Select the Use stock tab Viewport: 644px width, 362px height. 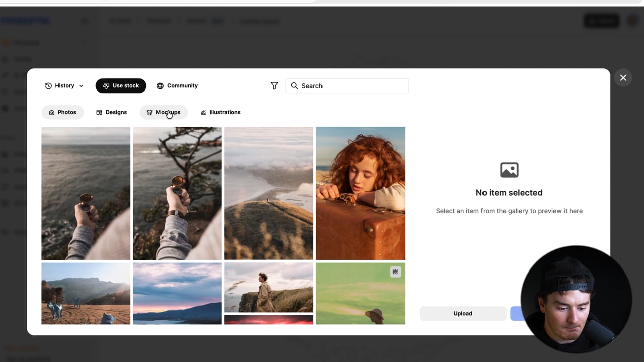click(x=121, y=86)
